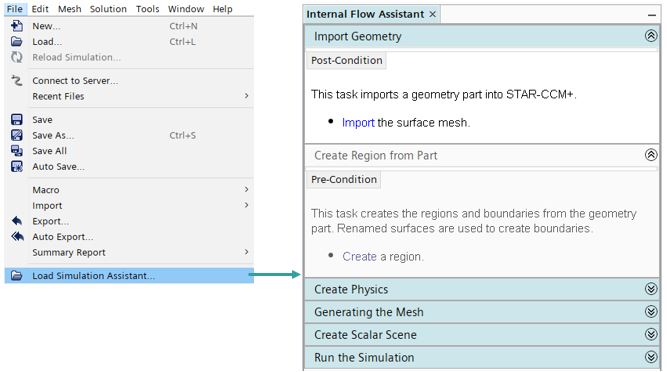The width and height of the screenshot is (667, 372).
Task: Select Load Simulation Assistant... entry
Action: pyautogui.click(x=129, y=275)
